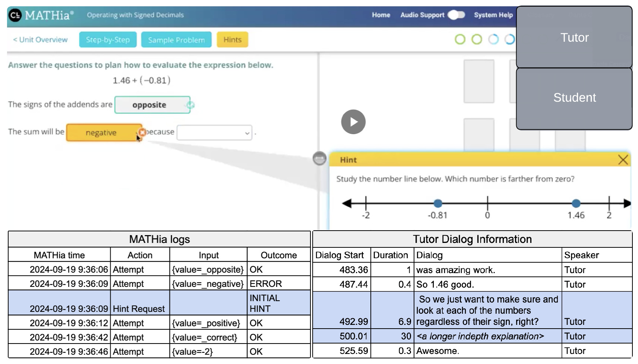Click the red error icon beside negative
The height and width of the screenshot is (364, 638).
click(x=142, y=132)
